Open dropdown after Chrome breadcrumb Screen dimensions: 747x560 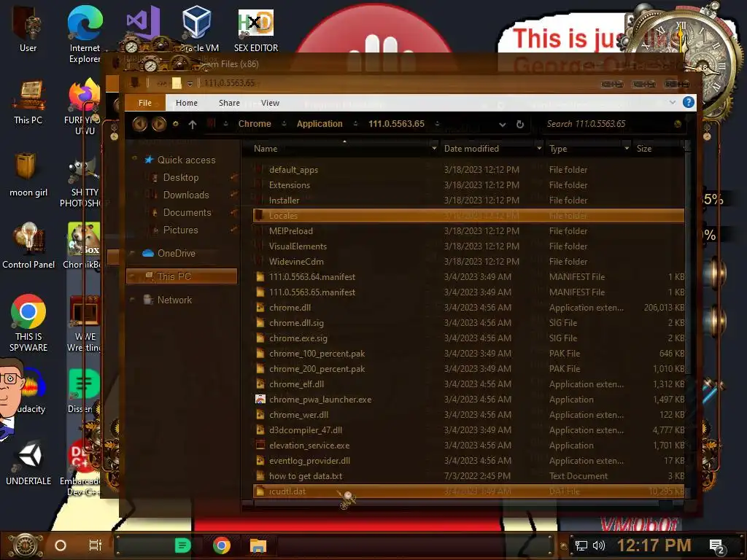pyautogui.click(x=284, y=124)
